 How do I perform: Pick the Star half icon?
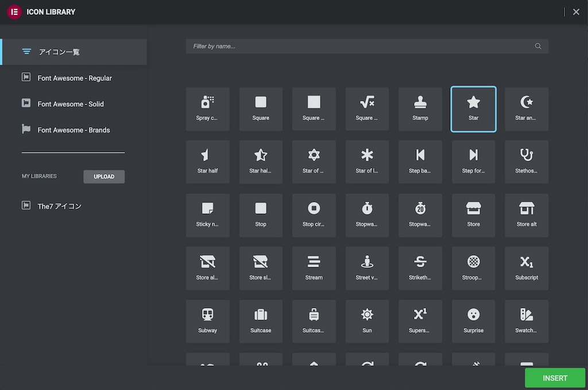pyautogui.click(x=207, y=162)
